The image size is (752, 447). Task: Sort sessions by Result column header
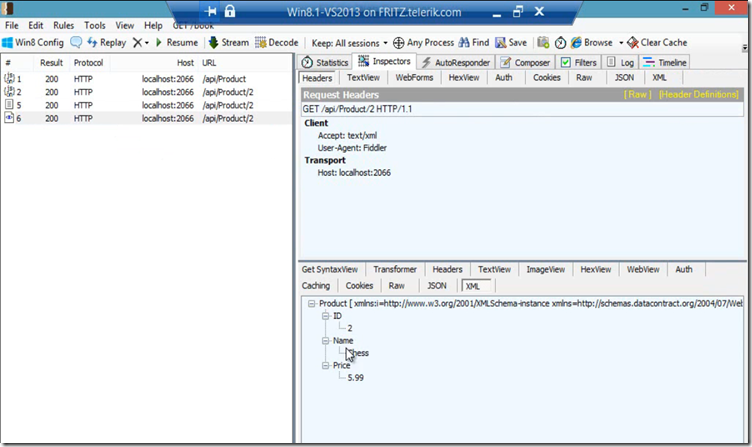pyautogui.click(x=51, y=63)
